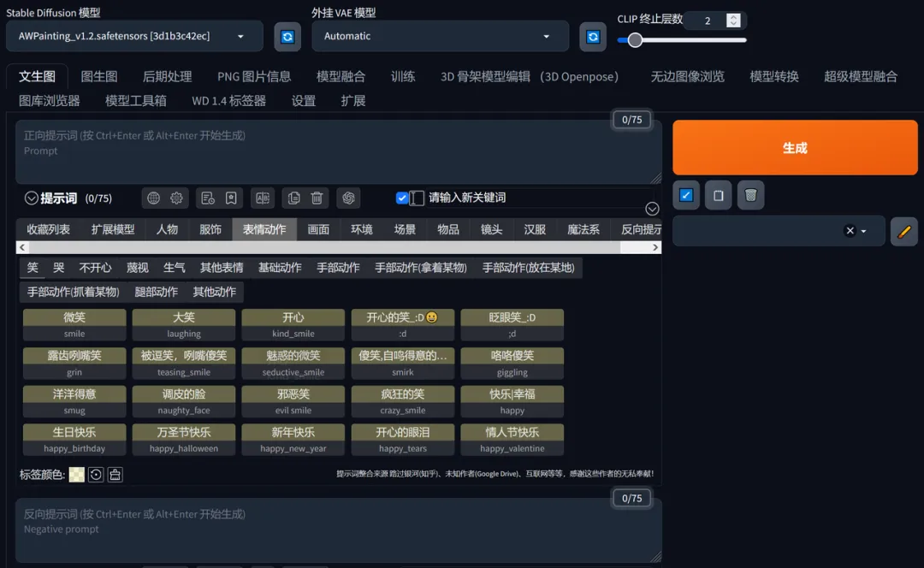Collapse the 提示词 section with the chevron
924x568 pixels.
click(30, 198)
